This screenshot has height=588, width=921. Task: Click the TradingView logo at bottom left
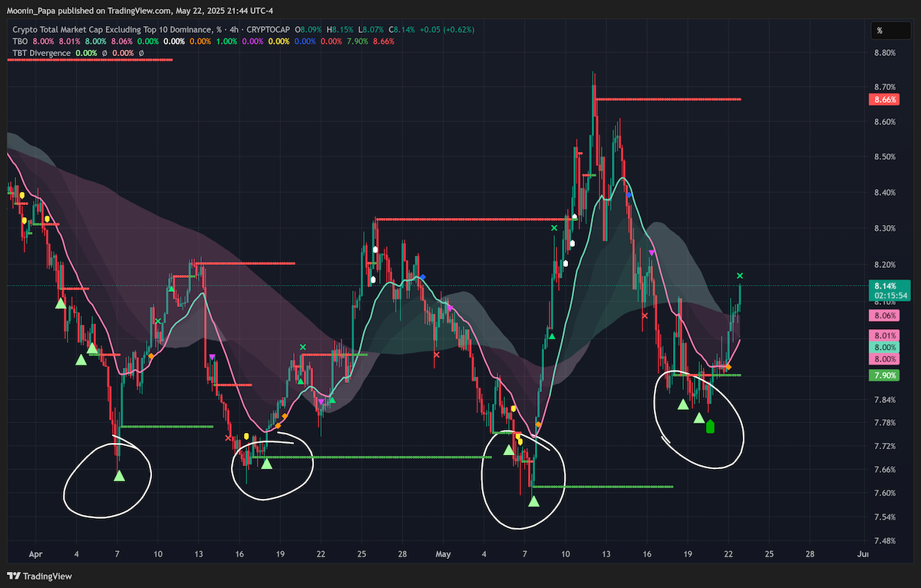tap(36, 576)
